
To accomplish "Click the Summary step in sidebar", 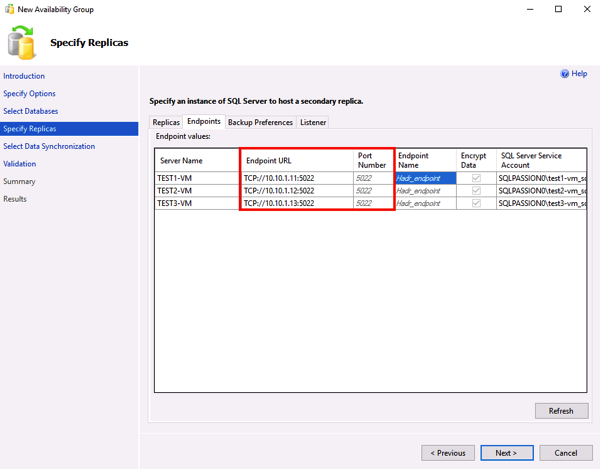I will pyautogui.click(x=19, y=182).
